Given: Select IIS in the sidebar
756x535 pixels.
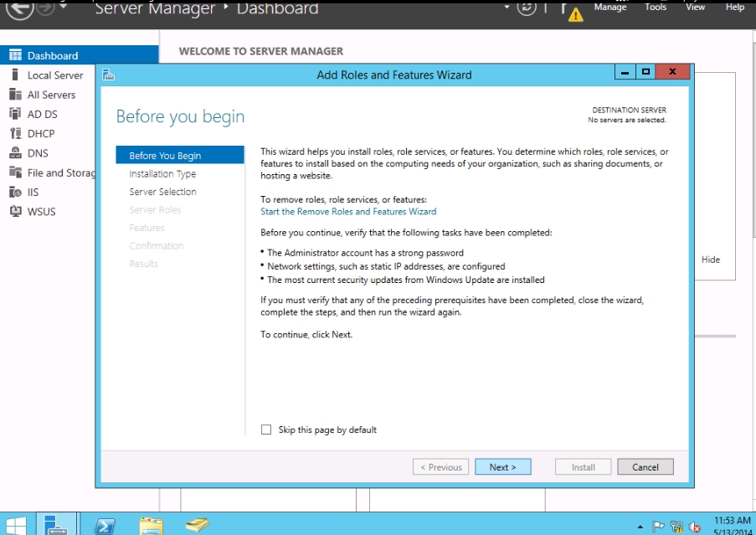Looking at the screenshot, I should (x=48, y=192).
